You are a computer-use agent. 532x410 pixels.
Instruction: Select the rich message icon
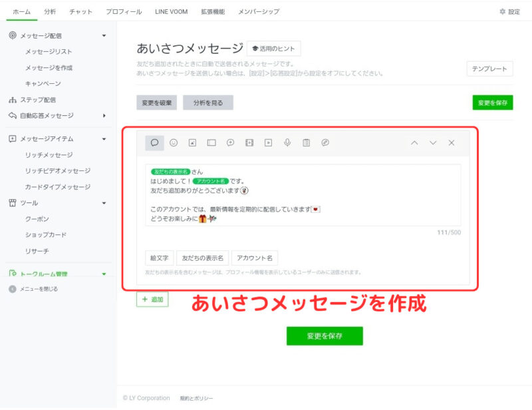(211, 142)
